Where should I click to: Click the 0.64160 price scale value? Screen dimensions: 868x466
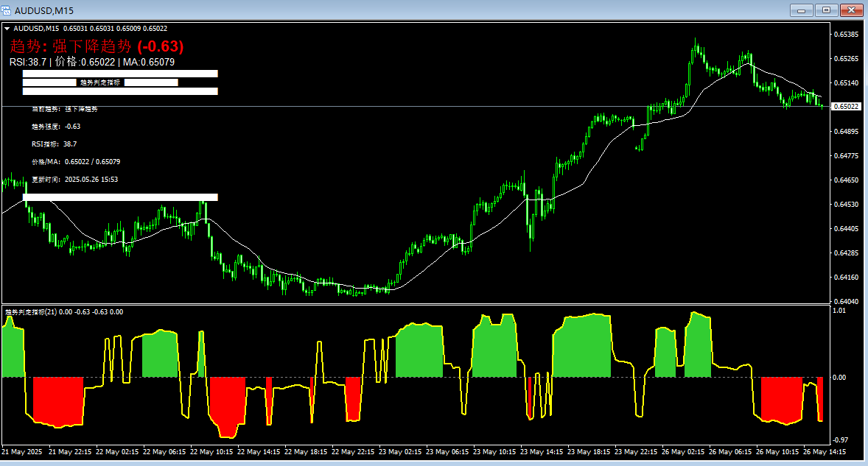click(x=846, y=278)
